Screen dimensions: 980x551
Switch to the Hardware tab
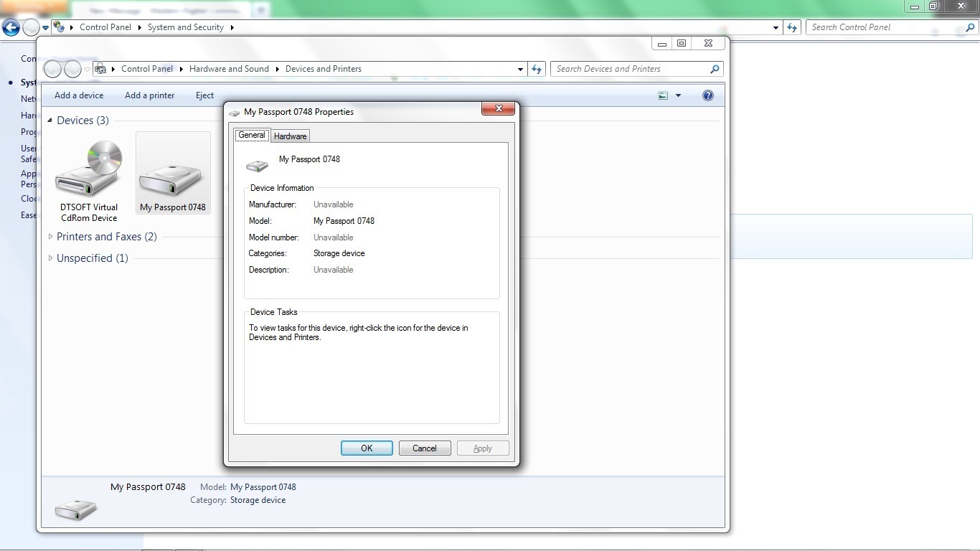[291, 136]
